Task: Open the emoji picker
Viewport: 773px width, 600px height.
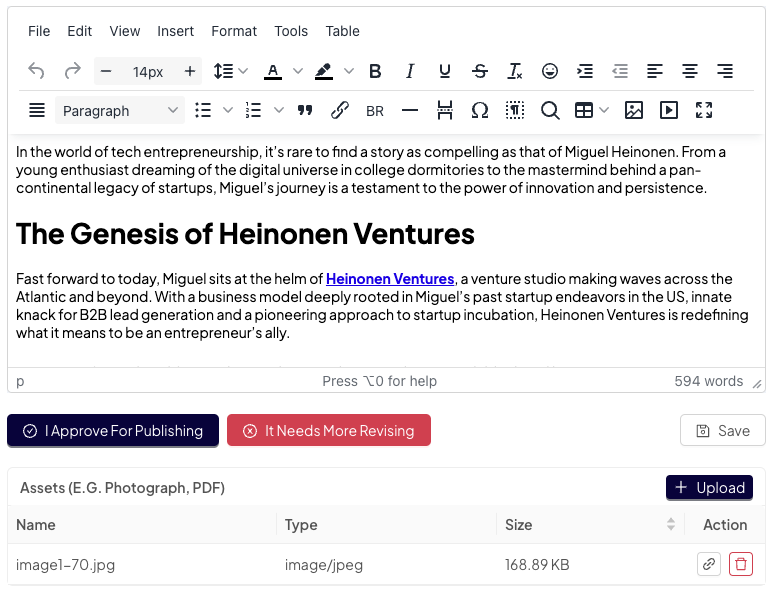Action: point(550,71)
